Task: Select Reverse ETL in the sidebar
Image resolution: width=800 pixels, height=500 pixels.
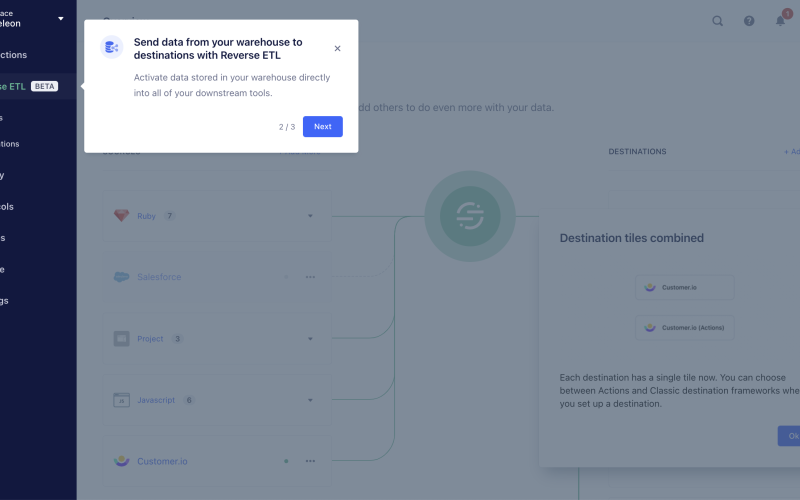Action: 20,86
